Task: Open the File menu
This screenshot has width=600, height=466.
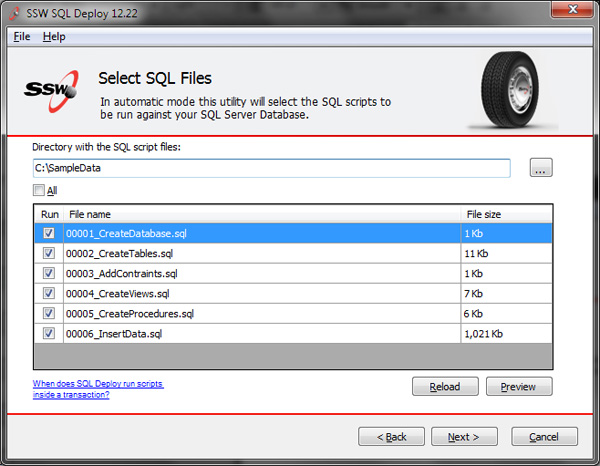Action: pos(22,37)
